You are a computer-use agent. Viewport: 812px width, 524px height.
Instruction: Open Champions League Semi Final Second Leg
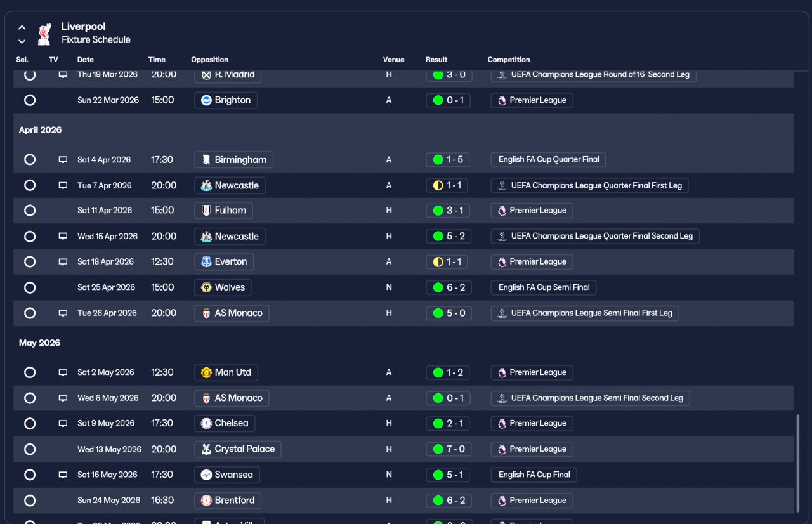(x=590, y=398)
